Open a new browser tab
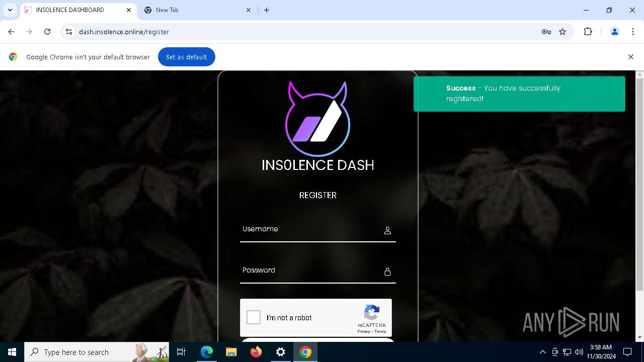 click(267, 10)
